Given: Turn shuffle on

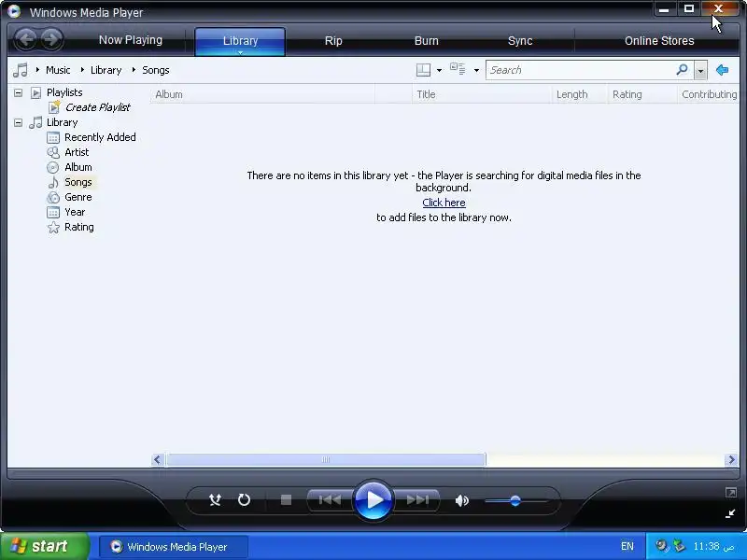Looking at the screenshot, I should [215, 500].
